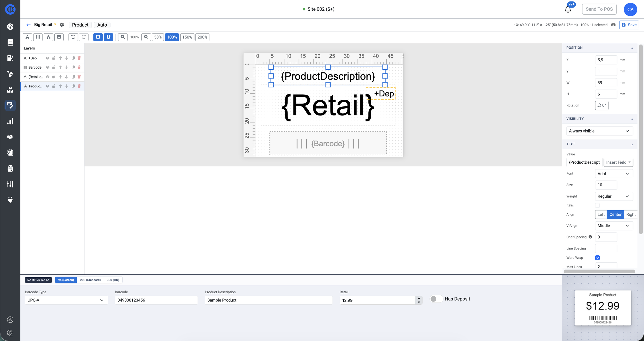Lock the +Dep layer

[x=54, y=58]
